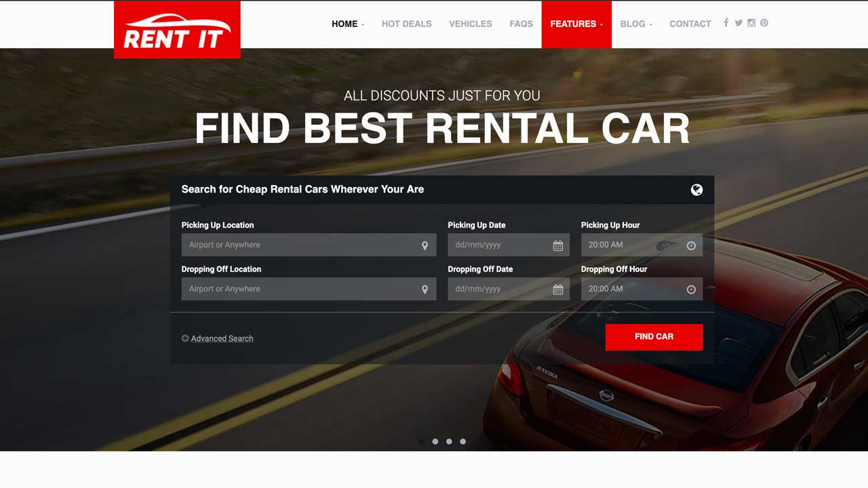This screenshot has width=868, height=488.
Task: Open calendar icon for Dropping Off Date
Action: (558, 289)
